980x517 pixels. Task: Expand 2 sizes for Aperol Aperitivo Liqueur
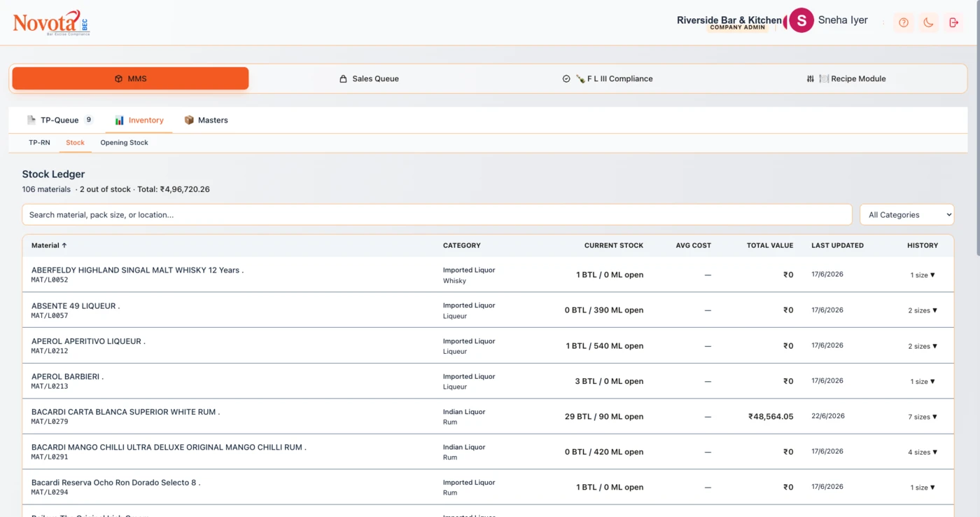click(x=923, y=346)
